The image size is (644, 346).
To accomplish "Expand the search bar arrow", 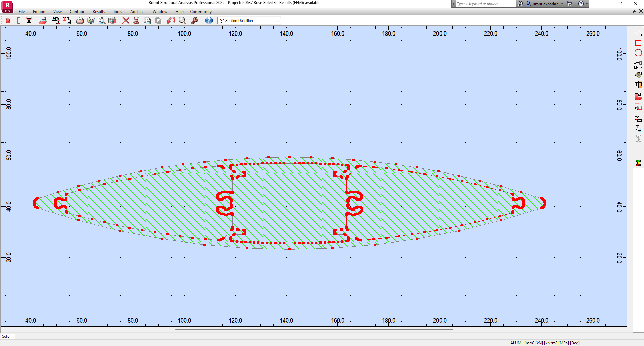I will click(x=454, y=4).
